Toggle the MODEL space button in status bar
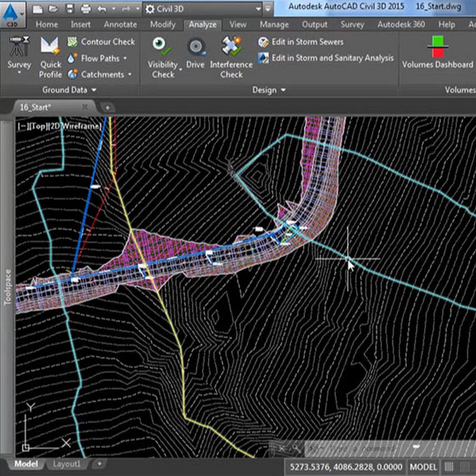476x476 pixels. click(x=424, y=467)
